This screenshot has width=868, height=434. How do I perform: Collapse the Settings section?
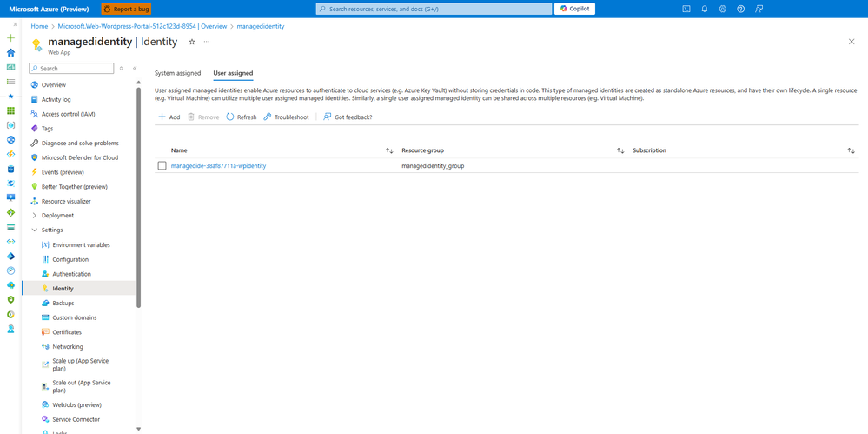(35, 230)
